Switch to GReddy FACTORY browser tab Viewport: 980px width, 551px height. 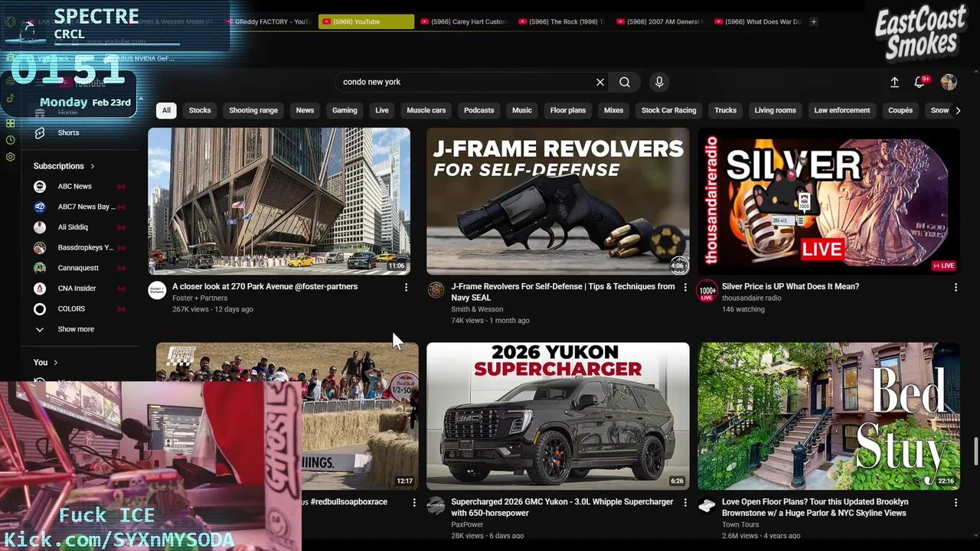coord(268,21)
